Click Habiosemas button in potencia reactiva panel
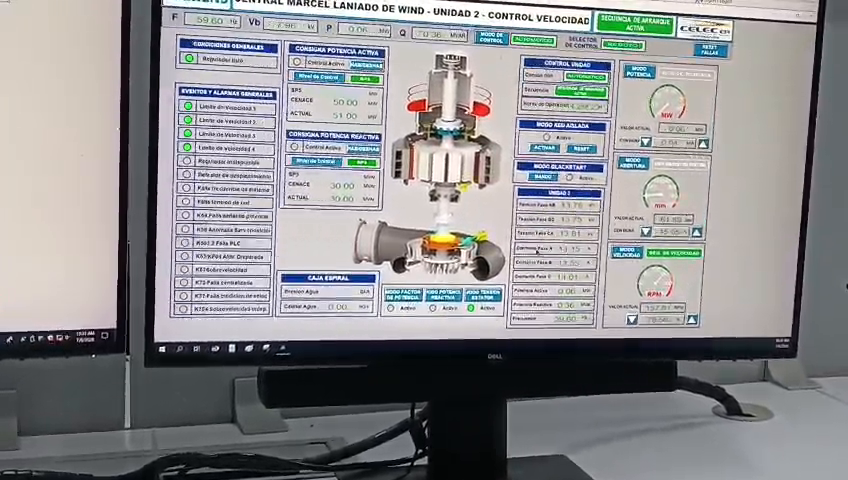 [x=363, y=149]
